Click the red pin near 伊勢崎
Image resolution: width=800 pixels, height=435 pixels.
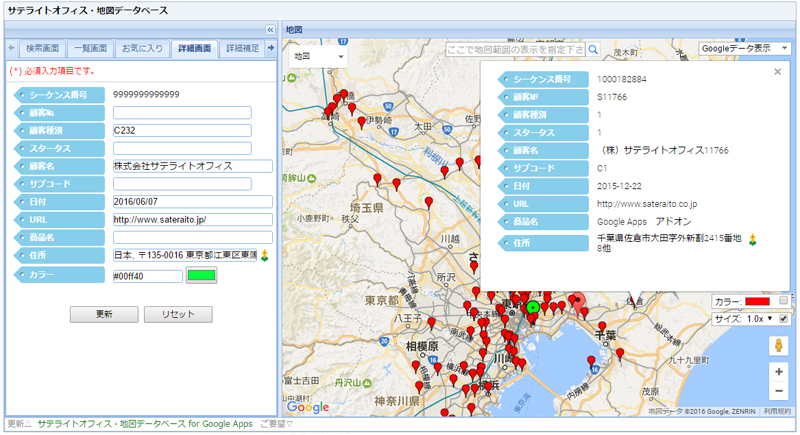coord(361,122)
